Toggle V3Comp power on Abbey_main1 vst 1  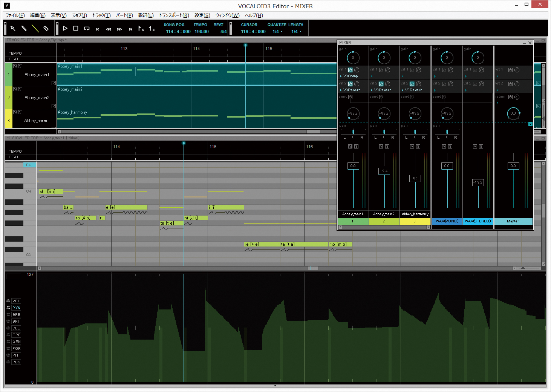350,70
